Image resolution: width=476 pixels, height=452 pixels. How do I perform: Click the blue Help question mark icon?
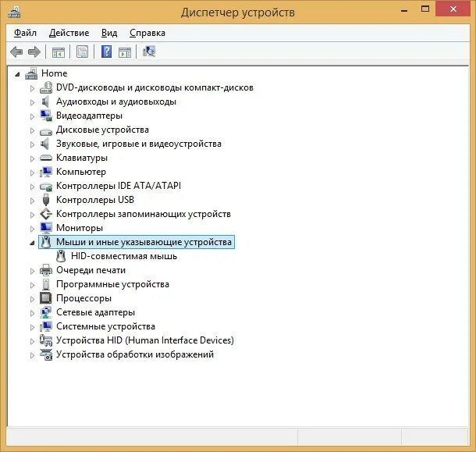(106, 52)
